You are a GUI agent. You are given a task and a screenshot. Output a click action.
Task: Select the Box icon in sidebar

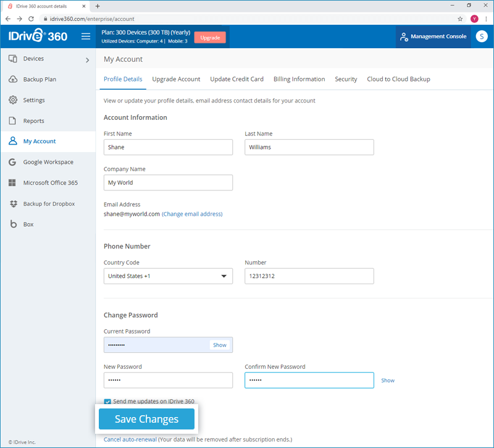(x=13, y=224)
